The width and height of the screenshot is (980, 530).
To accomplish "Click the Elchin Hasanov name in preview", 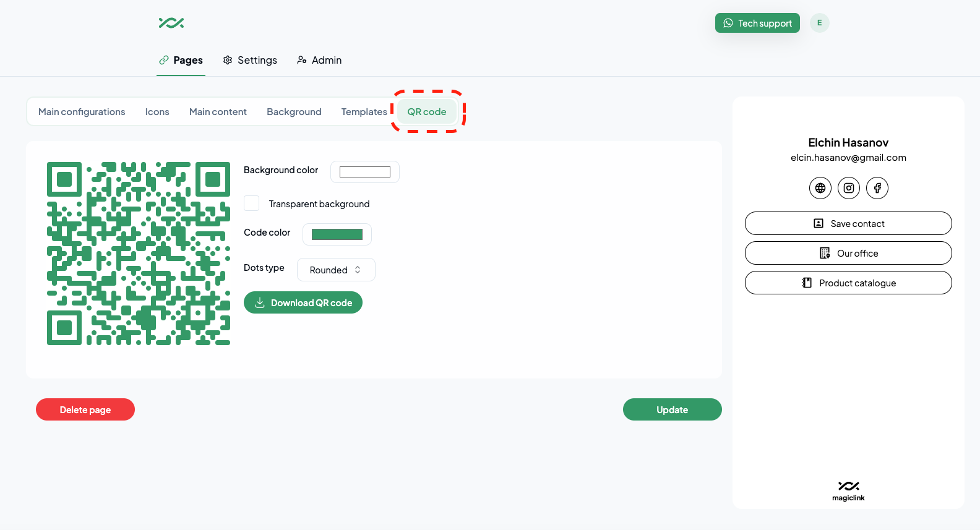I will [848, 142].
